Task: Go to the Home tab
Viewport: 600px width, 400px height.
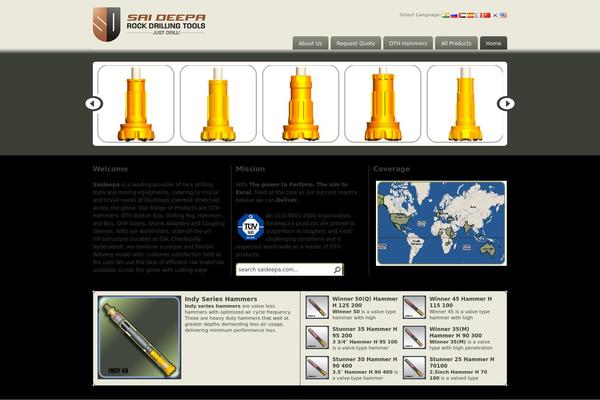Action: click(493, 43)
